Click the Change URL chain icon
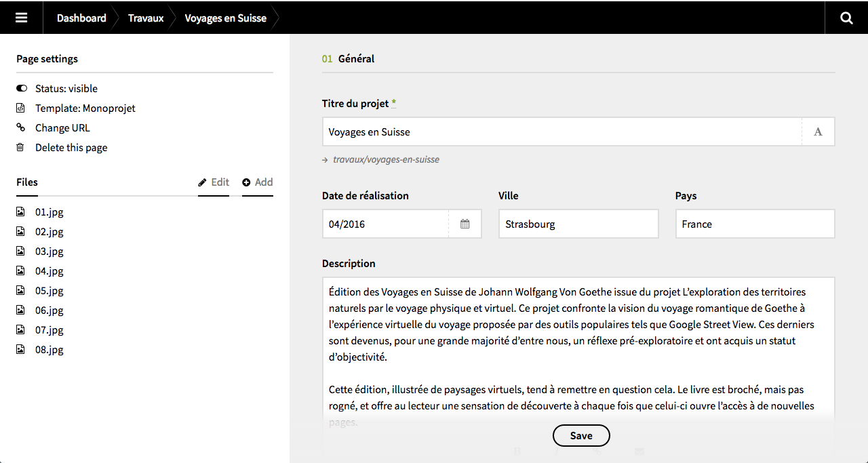The height and width of the screenshot is (463, 868). click(20, 127)
